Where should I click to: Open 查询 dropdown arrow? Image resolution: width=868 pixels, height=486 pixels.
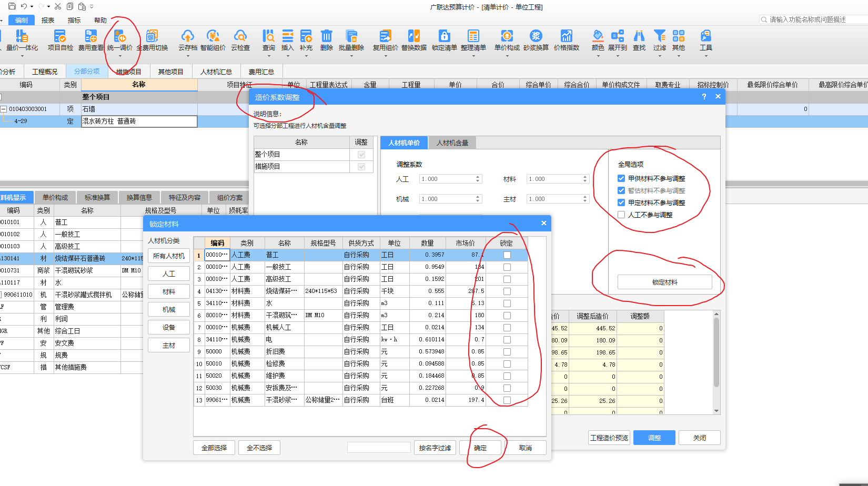268,55
